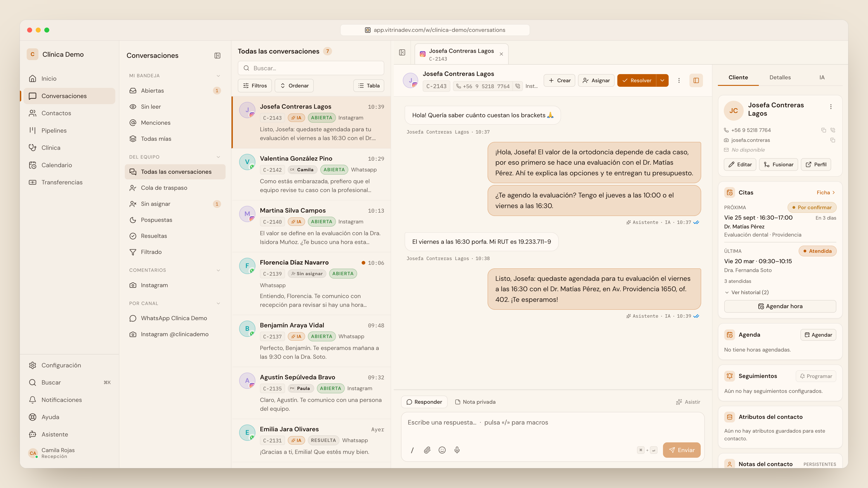Call contact via phone icon in Cliente card
The height and width of the screenshot is (488, 868).
pyautogui.click(x=833, y=130)
